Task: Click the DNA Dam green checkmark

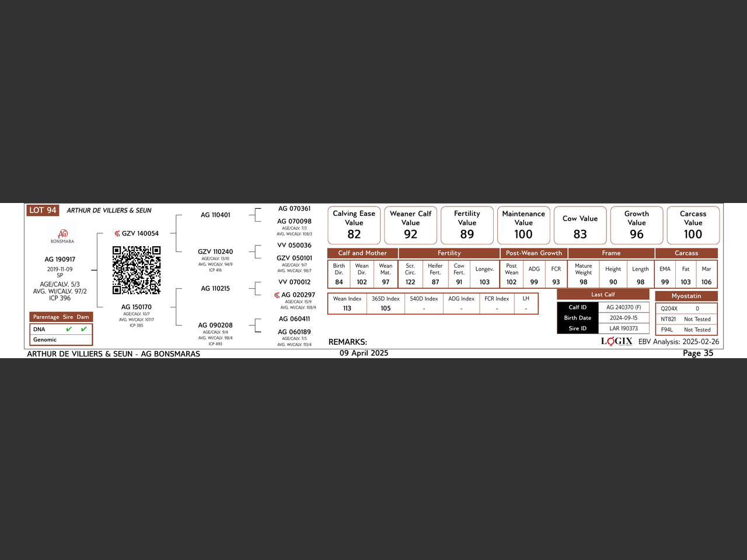Action: (x=83, y=329)
